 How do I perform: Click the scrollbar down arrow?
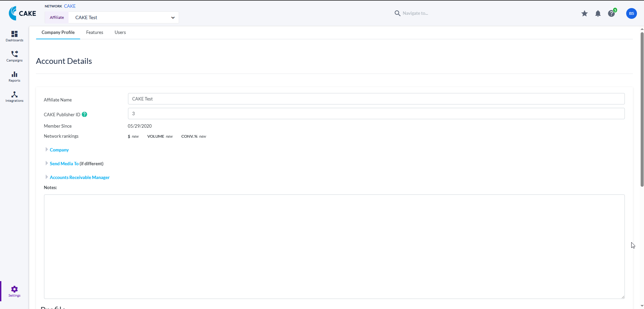point(642,306)
